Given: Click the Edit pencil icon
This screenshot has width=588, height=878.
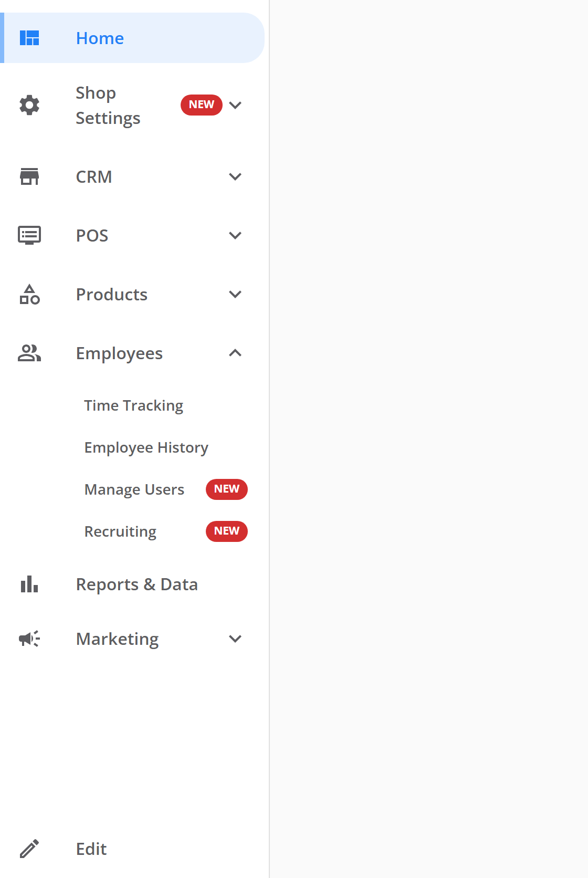Looking at the screenshot, I should click(29, 849).
